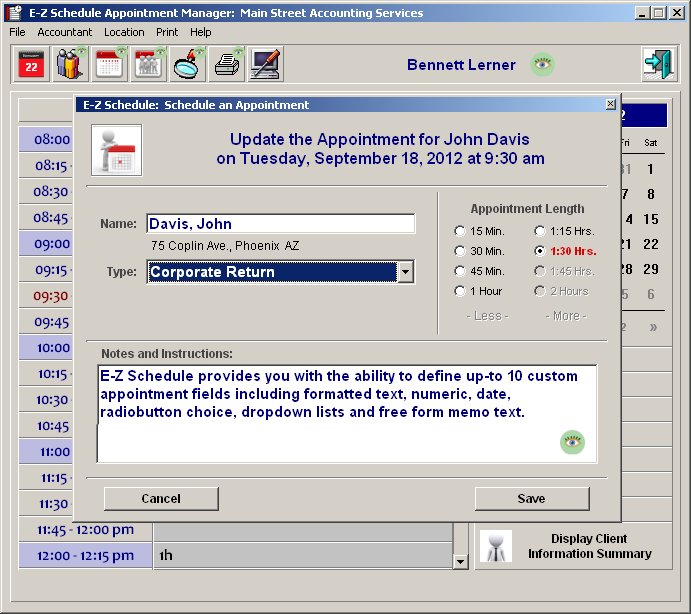Open the Location menu
691x614 pixels.
pyautogui.click(x=124, y=32)
